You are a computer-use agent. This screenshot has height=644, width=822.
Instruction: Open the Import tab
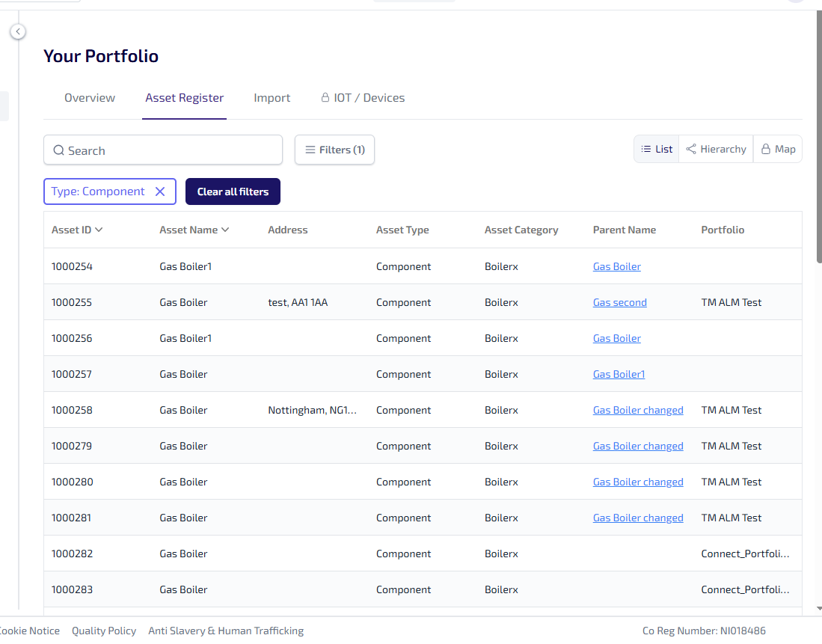(x=272, y=98)
